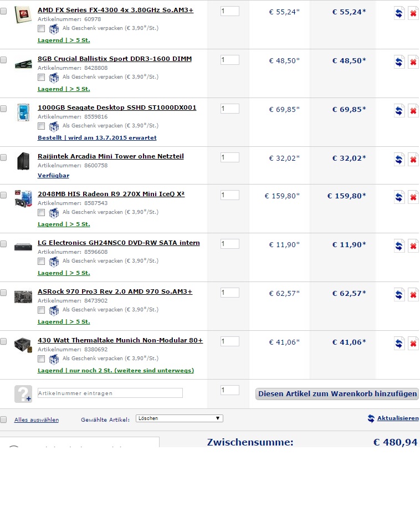Select row checkbox for AMD FX-4300
Viewport: 420px width, 522px height.
pos(3,11)
